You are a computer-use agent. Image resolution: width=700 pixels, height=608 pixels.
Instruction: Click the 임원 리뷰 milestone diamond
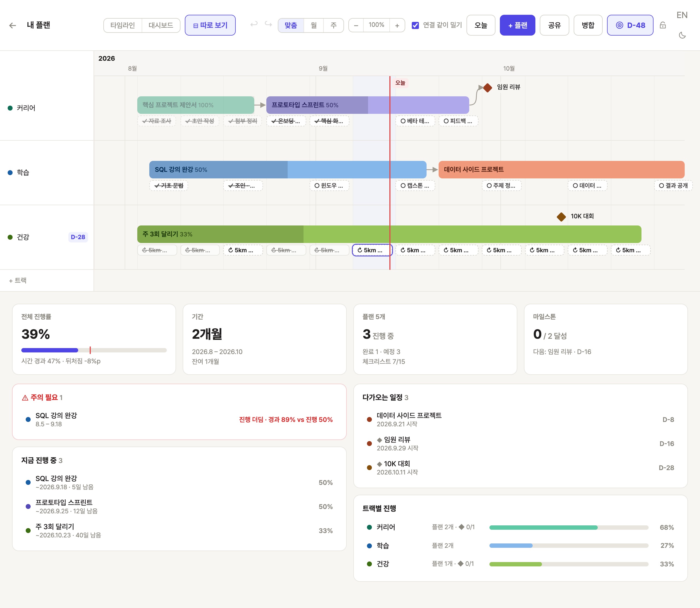488,88
